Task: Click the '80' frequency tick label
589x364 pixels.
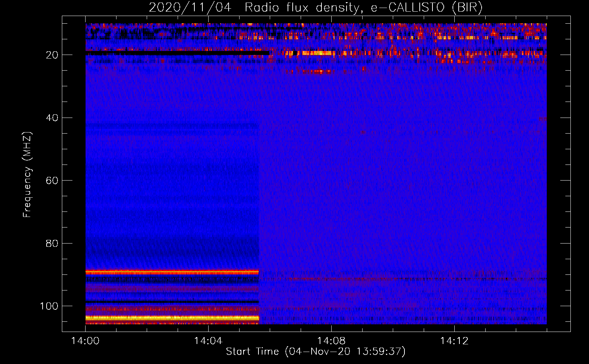Action: [x=52, y=244]
